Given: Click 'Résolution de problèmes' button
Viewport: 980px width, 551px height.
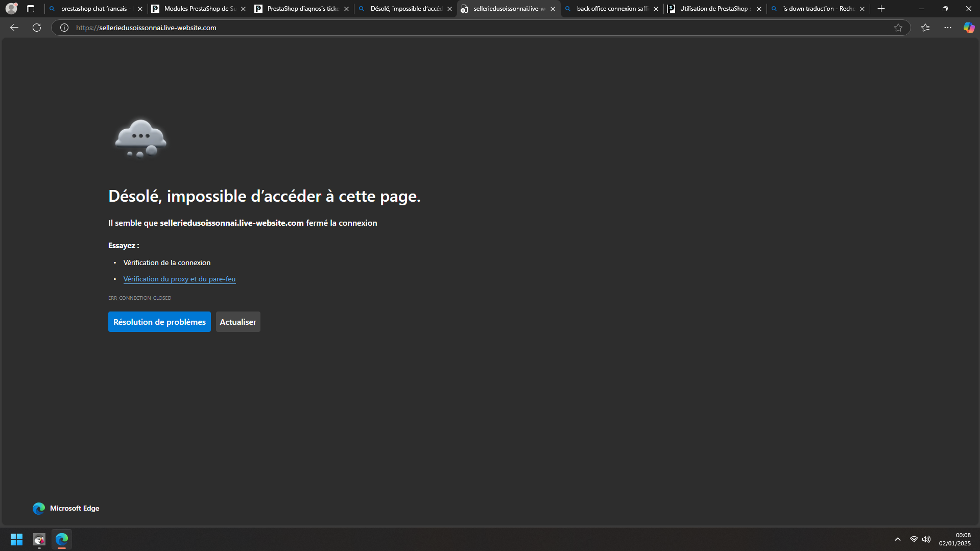Looking at the screenshot, I should pos(159,322).
